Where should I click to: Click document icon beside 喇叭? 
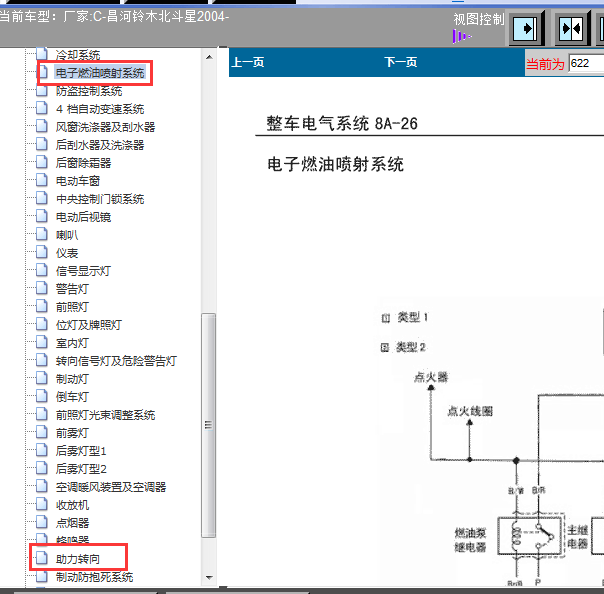click(42, 234)
